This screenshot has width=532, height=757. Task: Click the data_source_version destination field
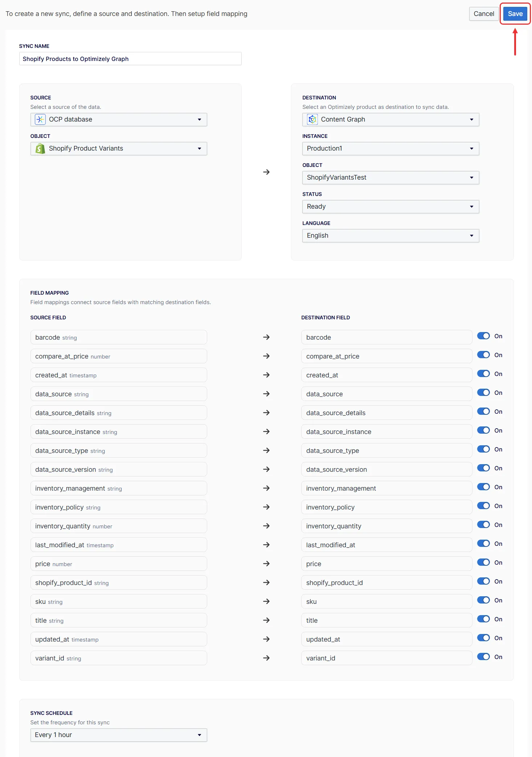coord(386,469)
